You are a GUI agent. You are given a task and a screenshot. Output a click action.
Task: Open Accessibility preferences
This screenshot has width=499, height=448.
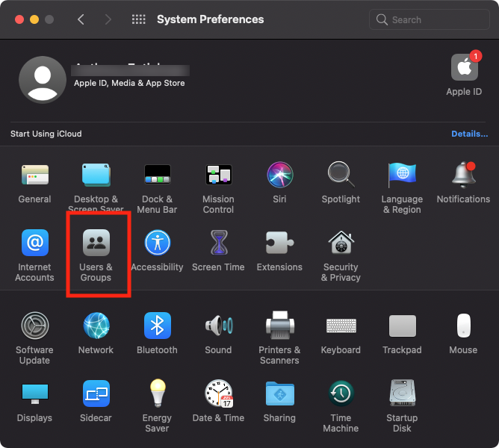click(157, 243)
